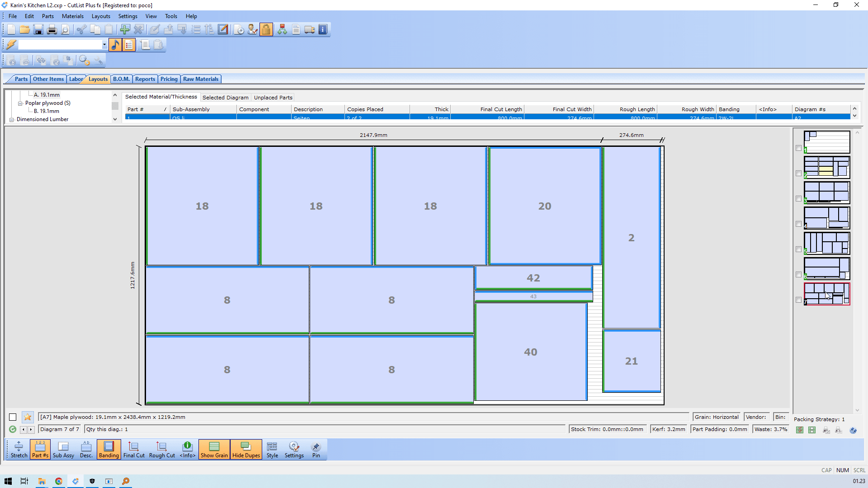Viewport: 868px width, 488px height.
Task: Toggle the Show Grain button
Action: click(x=214, y=450)
